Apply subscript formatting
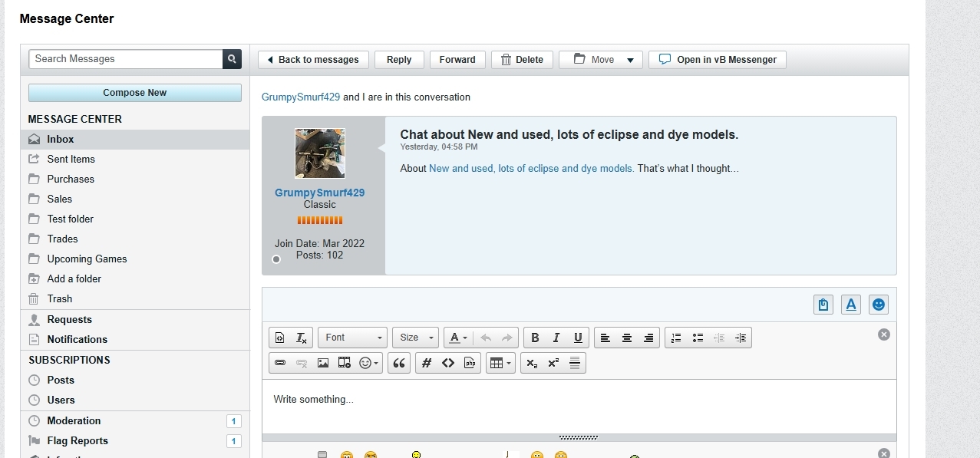The image size is (980, 458). click(x=532, y=363)
